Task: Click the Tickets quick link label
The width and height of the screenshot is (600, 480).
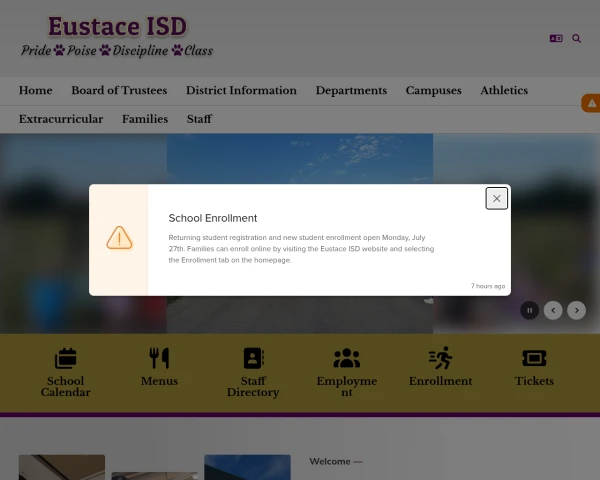Action: coord(534,381)
